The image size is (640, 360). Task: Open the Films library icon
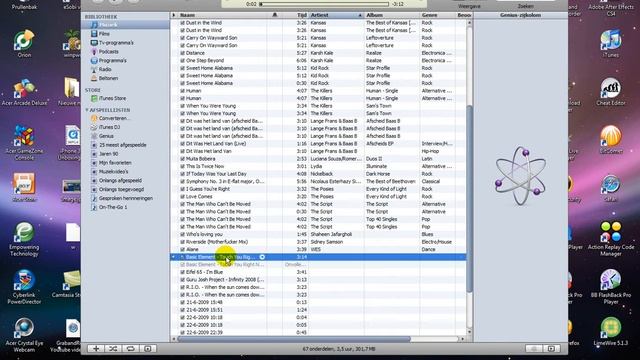click(x=94, y=34)
